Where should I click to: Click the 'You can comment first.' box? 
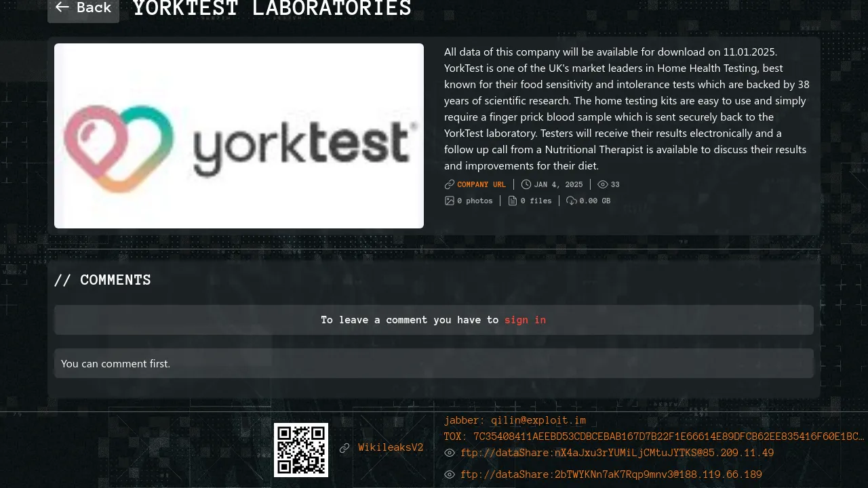coord(434,363)
